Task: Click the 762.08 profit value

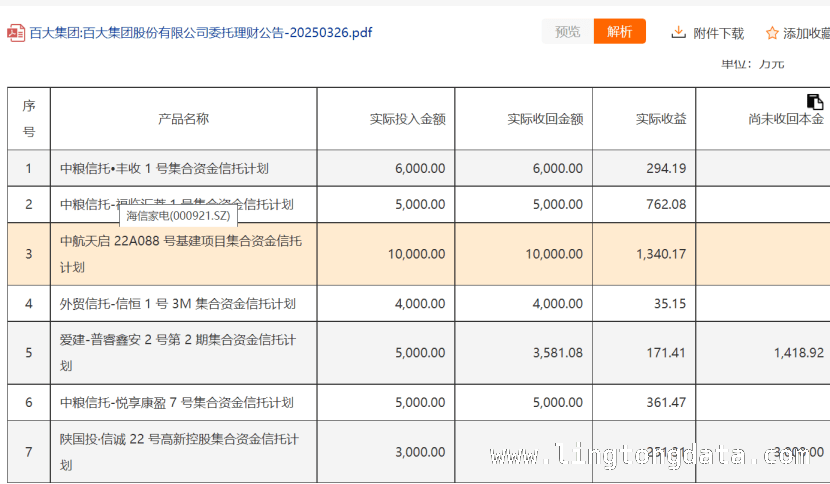Action: coord(666,204)
